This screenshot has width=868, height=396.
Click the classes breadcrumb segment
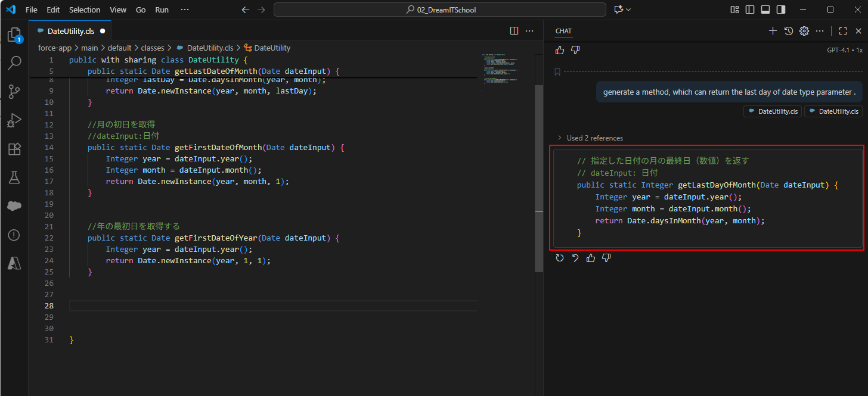152,48
